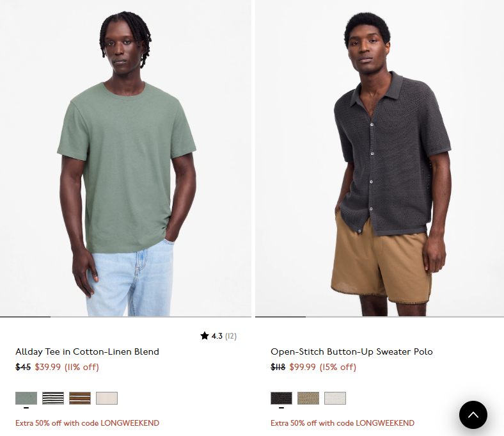Viewport: 504px width, 436px height.
Task: Select the tan swatch for Sweater Polo
Action: [x=308, y=398]
